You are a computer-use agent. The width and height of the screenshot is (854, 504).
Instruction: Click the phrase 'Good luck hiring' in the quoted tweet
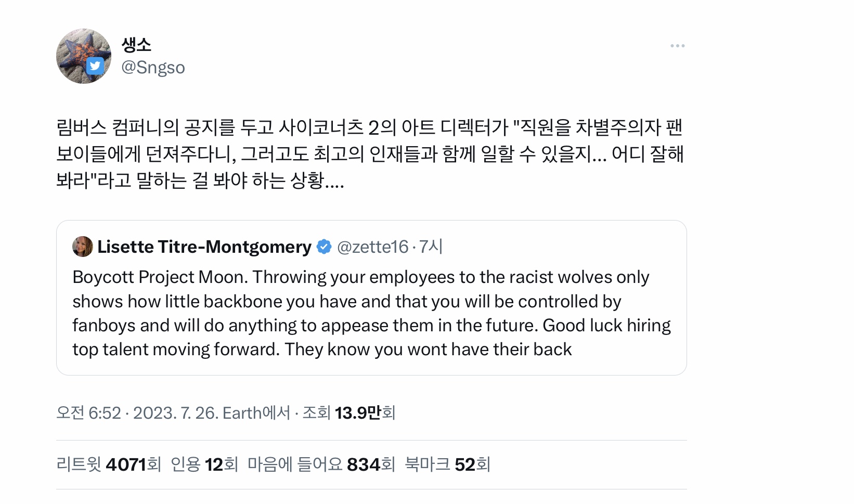606,326
